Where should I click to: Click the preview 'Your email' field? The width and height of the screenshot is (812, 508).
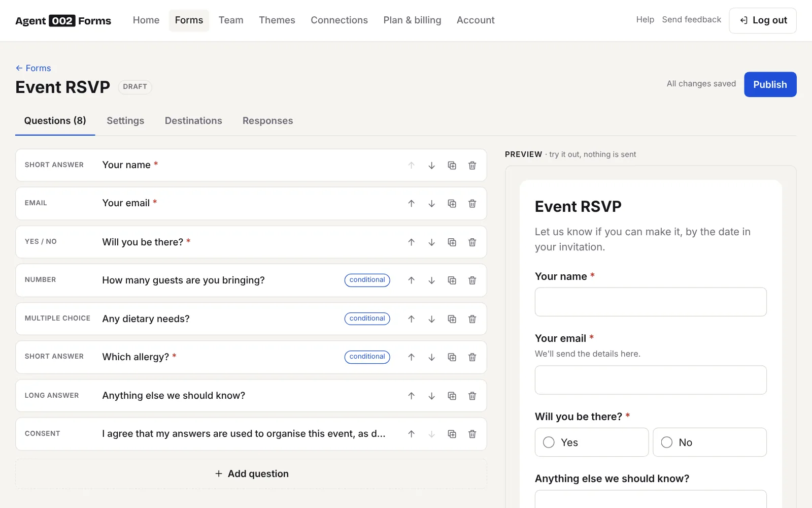[651, 380]
